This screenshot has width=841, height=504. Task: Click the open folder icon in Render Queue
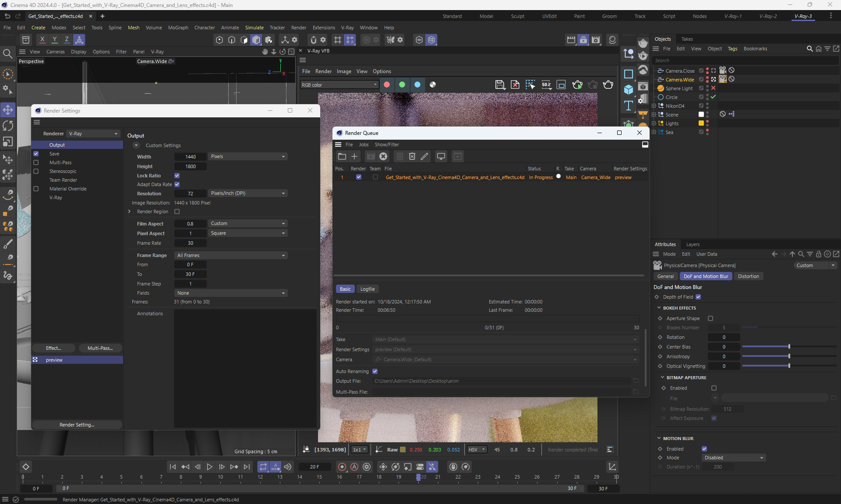click(x=342, y=156)
